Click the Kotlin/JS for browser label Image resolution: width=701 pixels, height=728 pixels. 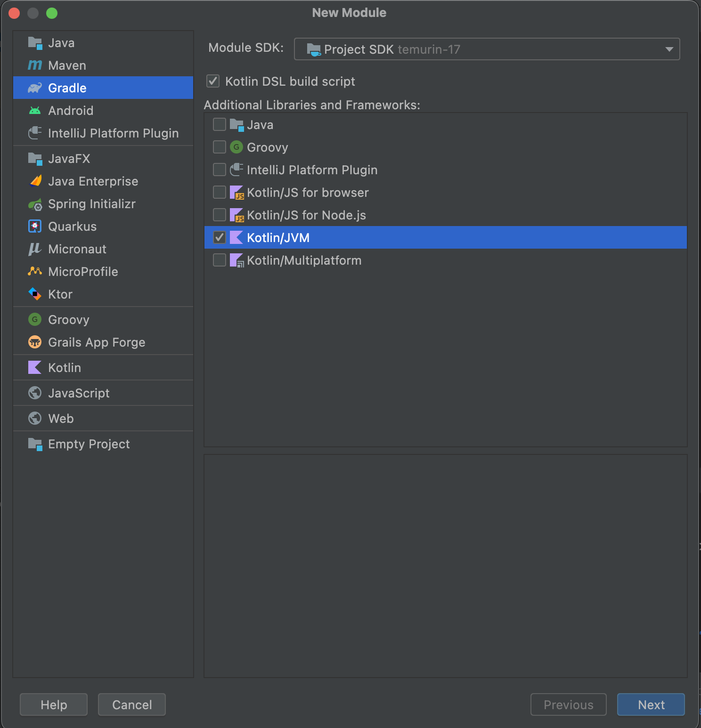(x=308, y=193)
